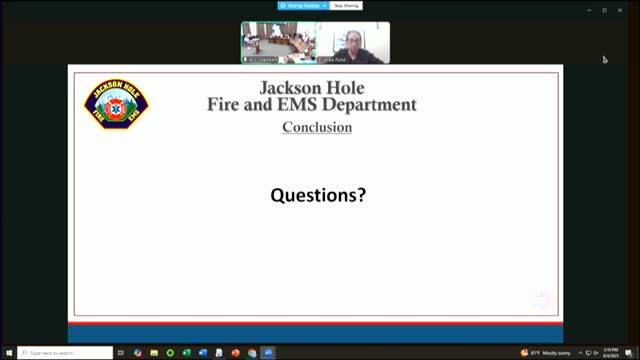Click the Questions? text on the slide
The image size is (640, 360).
coord(318,195)
